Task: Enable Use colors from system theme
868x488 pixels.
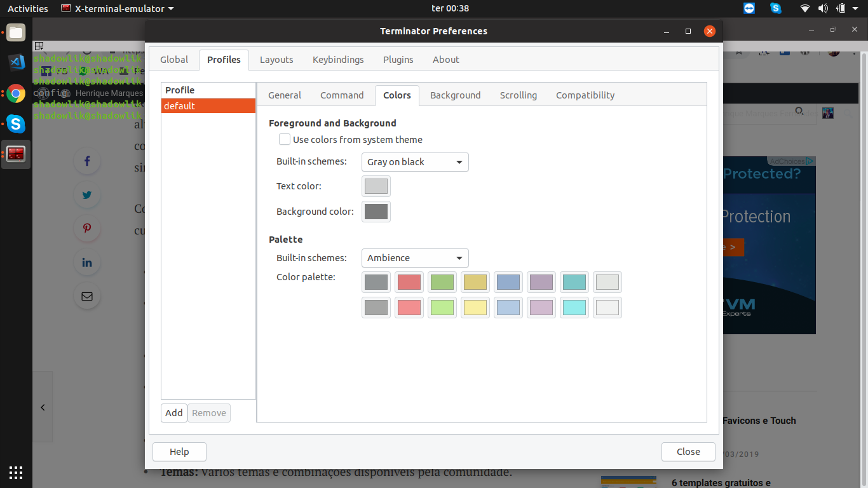Action: click(x=285, y=139)
